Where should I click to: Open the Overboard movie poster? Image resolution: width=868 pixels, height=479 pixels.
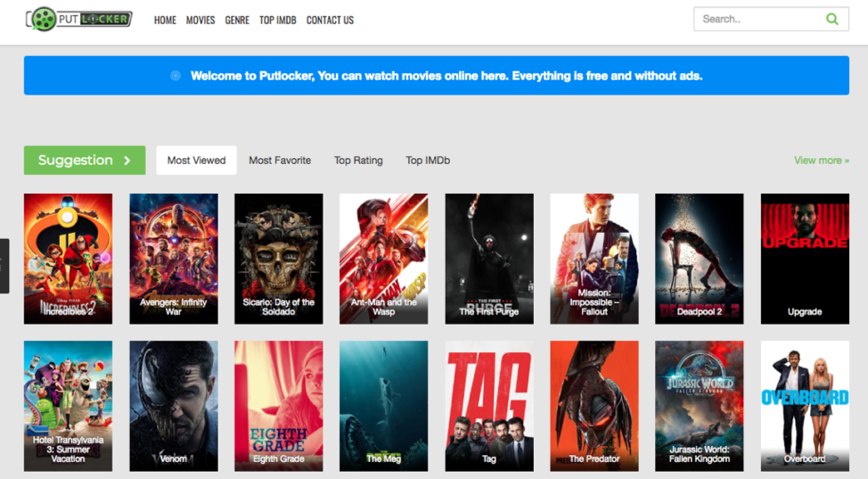pyautogui.click(x=805, y=406)
